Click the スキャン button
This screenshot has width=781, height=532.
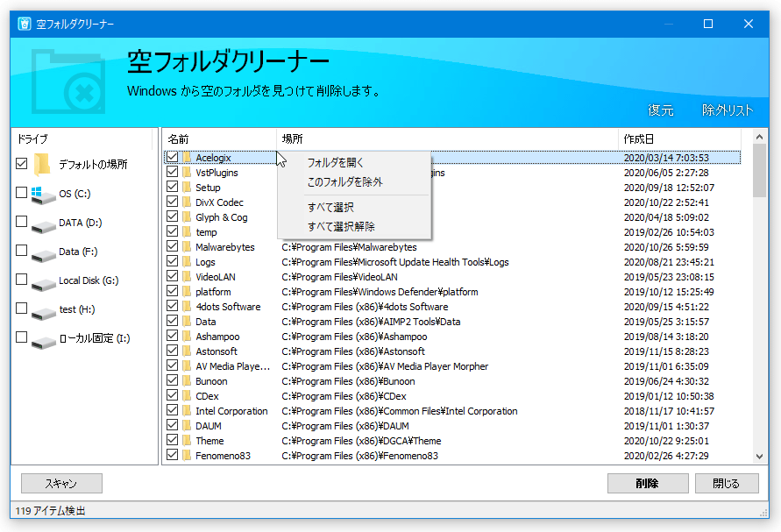[x=61, y=483]
